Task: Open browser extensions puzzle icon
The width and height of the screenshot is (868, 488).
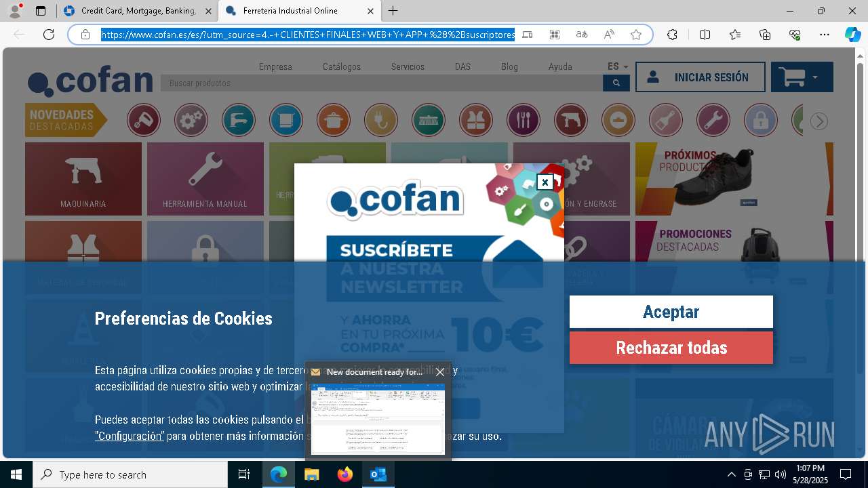Action: tap(672, 35)
